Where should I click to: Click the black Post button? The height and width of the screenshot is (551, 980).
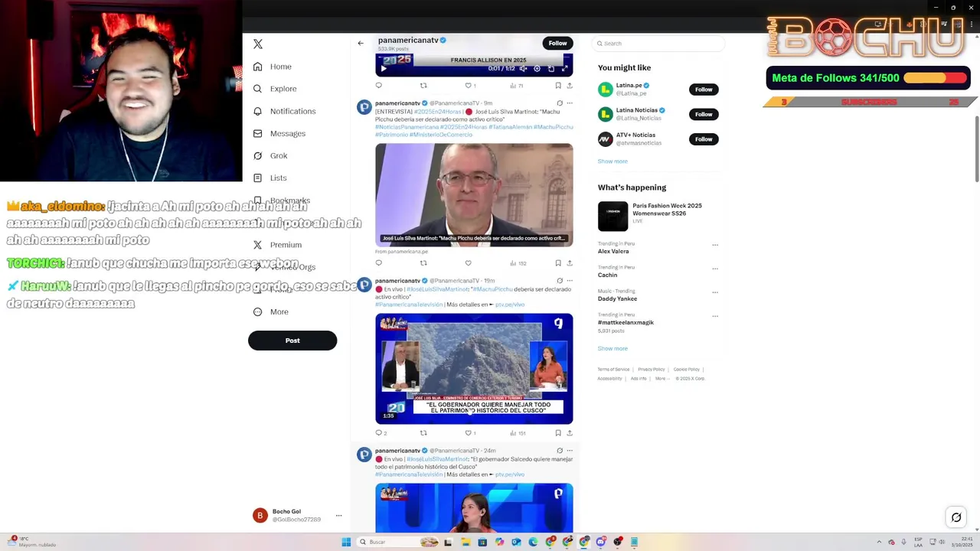pos(292,341)
